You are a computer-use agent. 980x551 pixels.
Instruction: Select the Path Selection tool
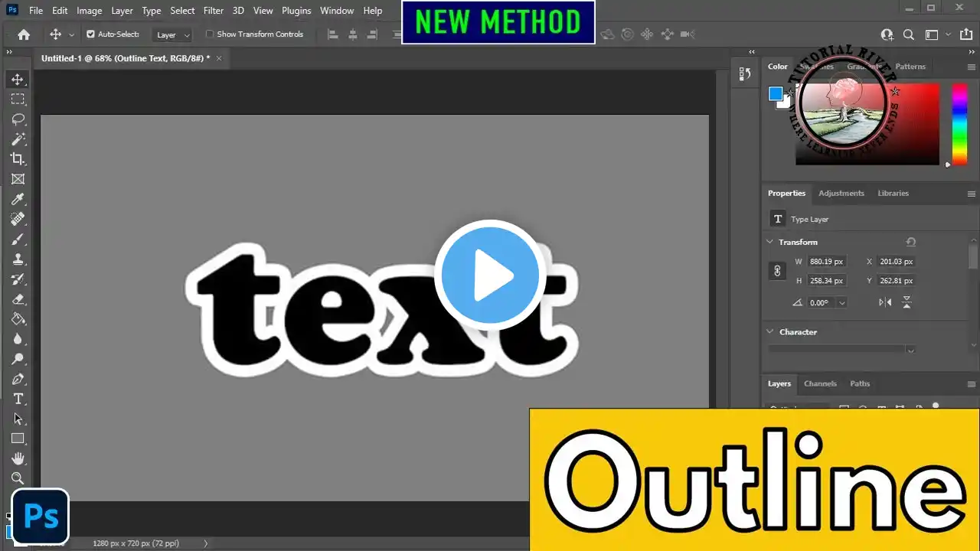(18, 419)
